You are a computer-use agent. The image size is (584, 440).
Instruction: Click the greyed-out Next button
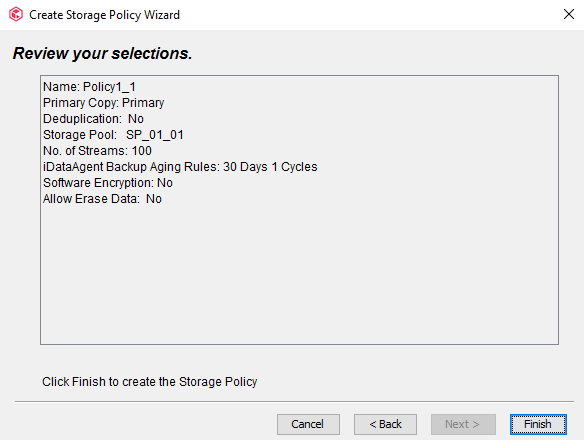(x=463, y=424)
